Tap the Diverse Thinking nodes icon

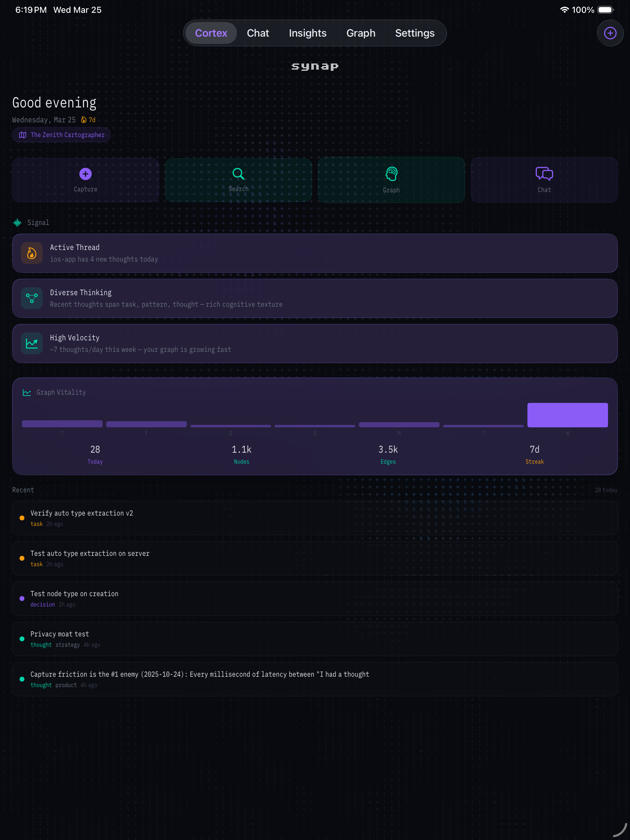click(32, 299)
